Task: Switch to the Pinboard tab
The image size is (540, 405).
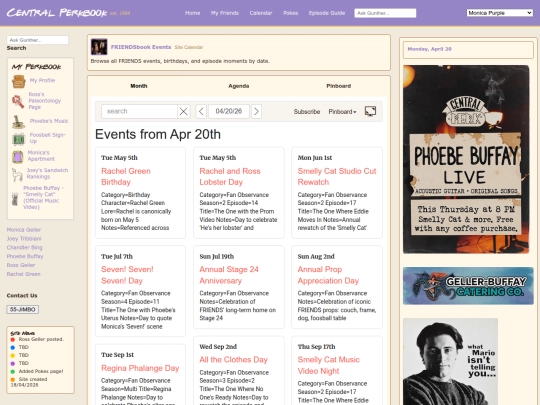Action: coord(339,86)
